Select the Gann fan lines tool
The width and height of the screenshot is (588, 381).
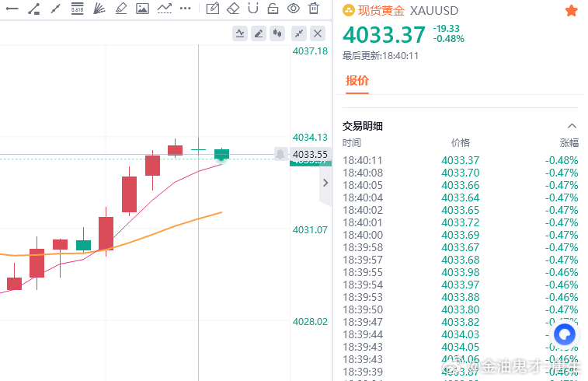pyautogui.click(x=99, y=9)
